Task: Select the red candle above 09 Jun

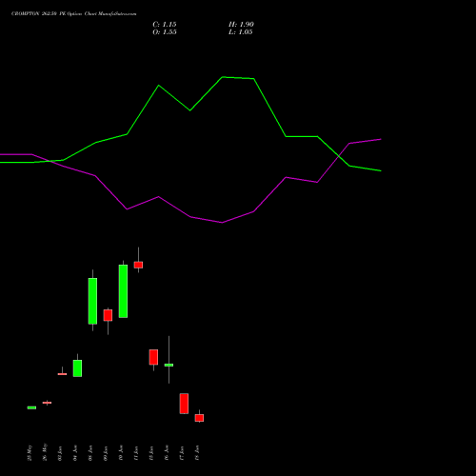Action: click(x=108, y=315)
